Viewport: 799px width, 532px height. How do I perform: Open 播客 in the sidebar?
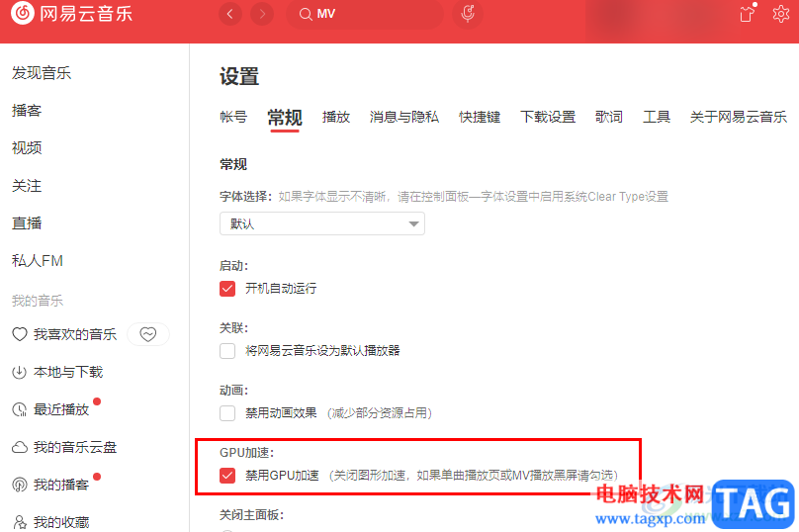point(27,111)
